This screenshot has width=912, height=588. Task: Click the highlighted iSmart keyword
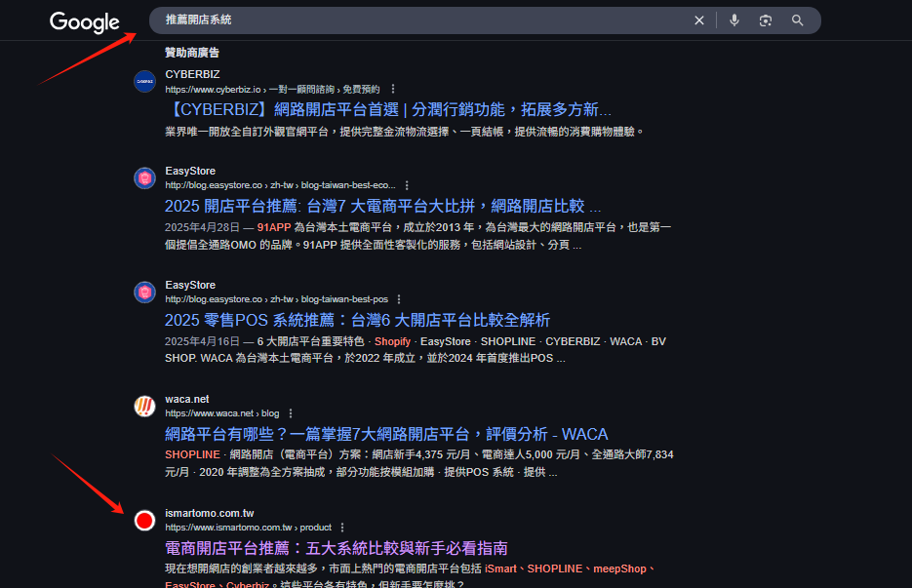pyautogui.click(x=500, y=568)
